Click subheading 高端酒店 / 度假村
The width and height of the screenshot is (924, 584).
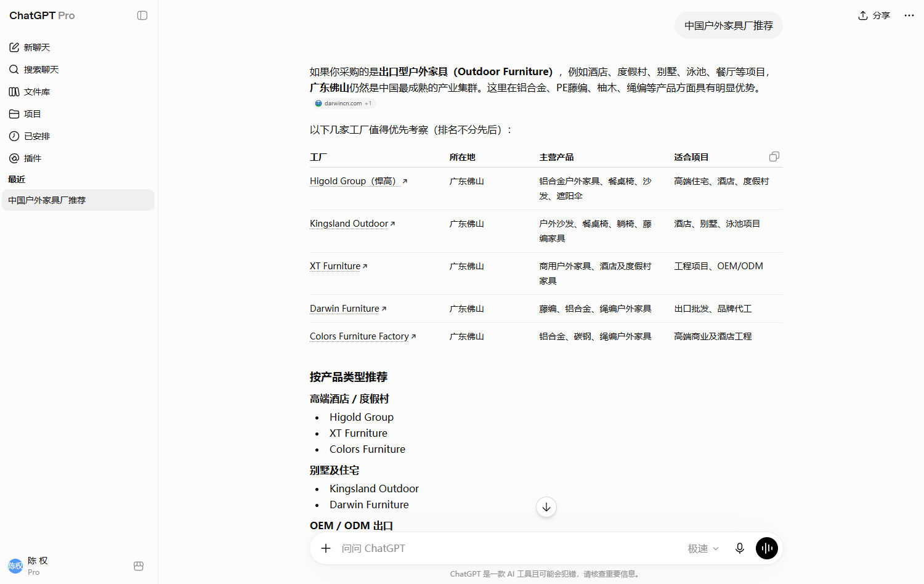pyautogui.click(x=349, y=399)
